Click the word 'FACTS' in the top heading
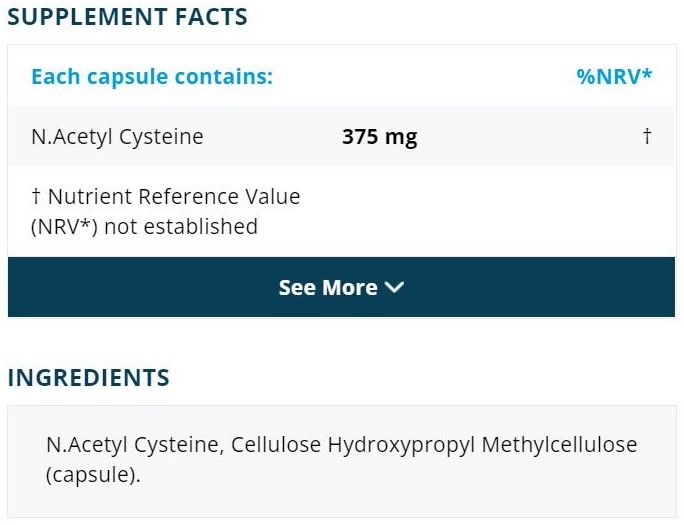Image resolution: width=684 pixels, height=525 pixels. click(209, 17)
